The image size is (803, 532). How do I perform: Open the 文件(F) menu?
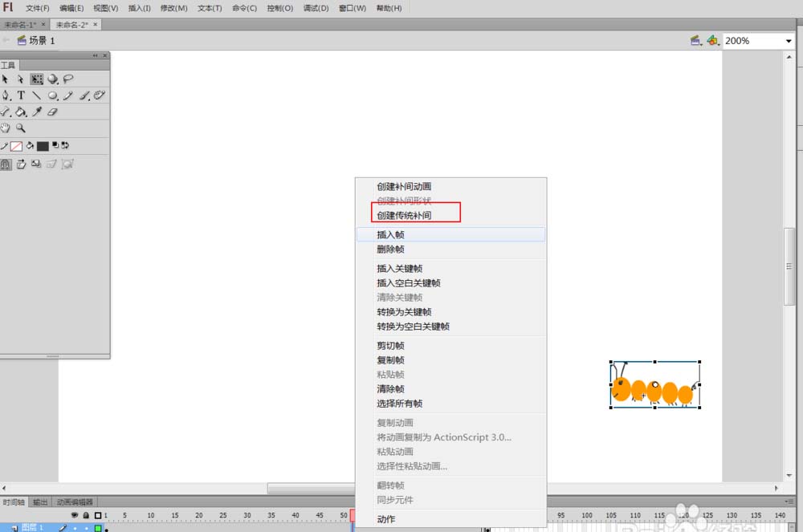[x=38, y=8]
